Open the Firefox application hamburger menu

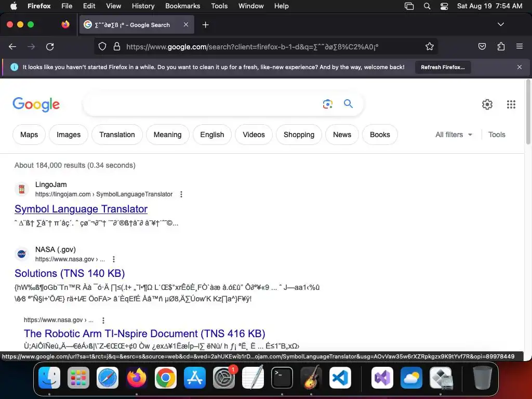point(519,46)
